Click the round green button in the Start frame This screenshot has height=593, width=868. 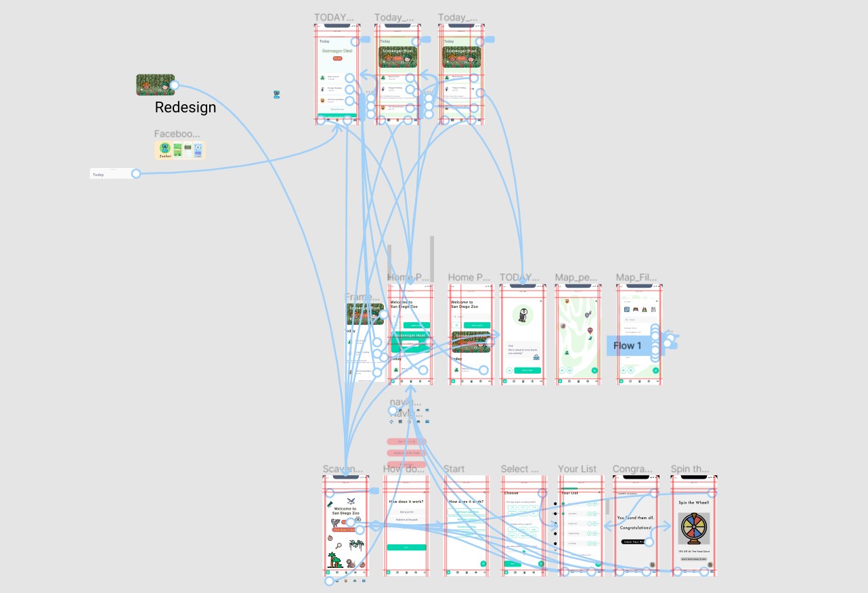483,563
